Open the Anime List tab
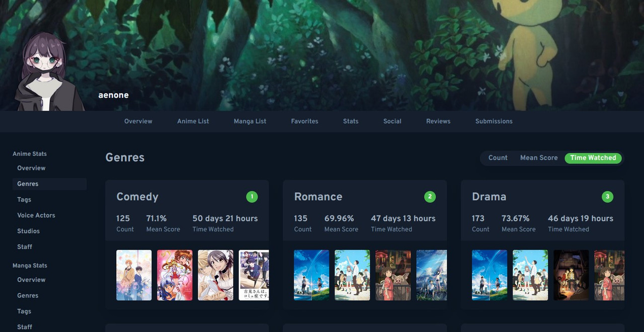The image size is (644, 332). point(193,121)
